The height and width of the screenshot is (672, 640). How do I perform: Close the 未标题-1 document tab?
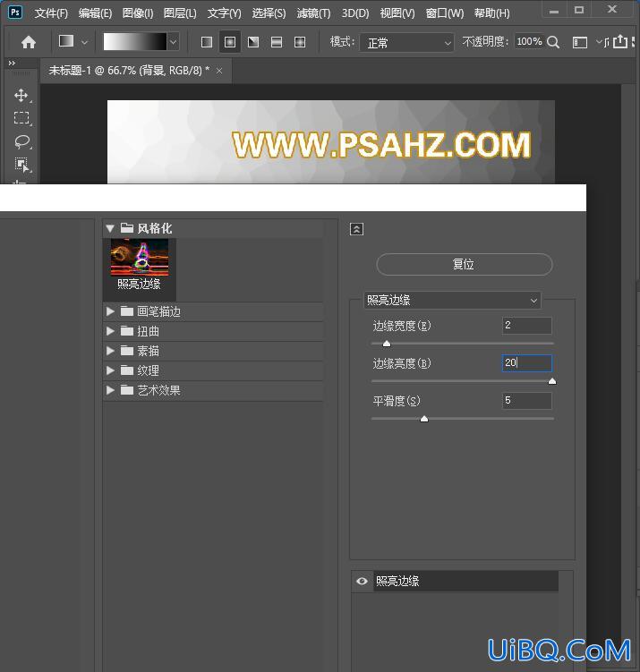pyautogui.click(x=219, y=71)
